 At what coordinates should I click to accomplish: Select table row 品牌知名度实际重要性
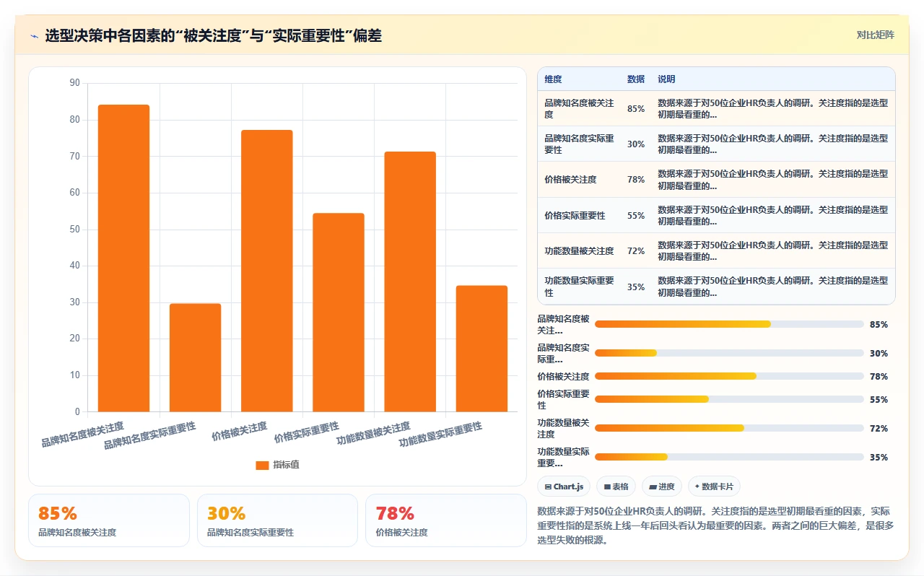(716, 144)
